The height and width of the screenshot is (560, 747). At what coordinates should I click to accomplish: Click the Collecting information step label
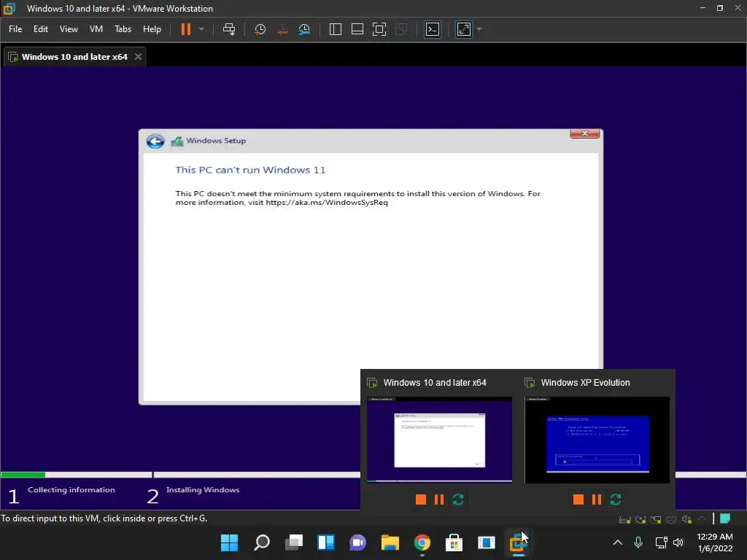click(71, 489)
